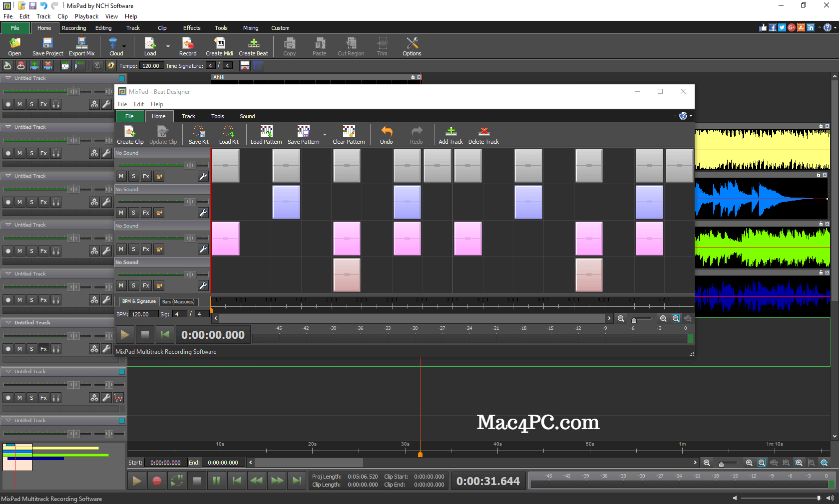Toggle mute on first beat designer track

(121, 176)
